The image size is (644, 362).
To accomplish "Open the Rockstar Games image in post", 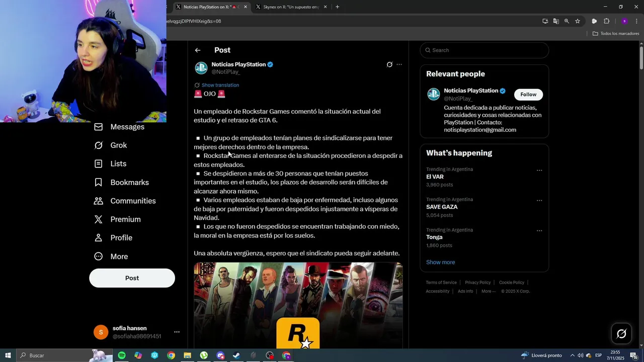I will coord(298,305).
